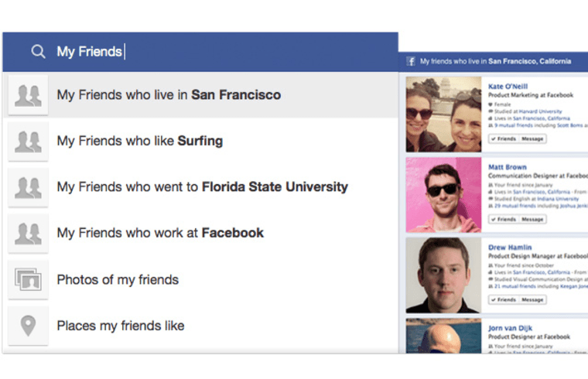Click the Friends button on Kate O'Neill's card
Screen dimensions: 588x379
coord(503,138)
